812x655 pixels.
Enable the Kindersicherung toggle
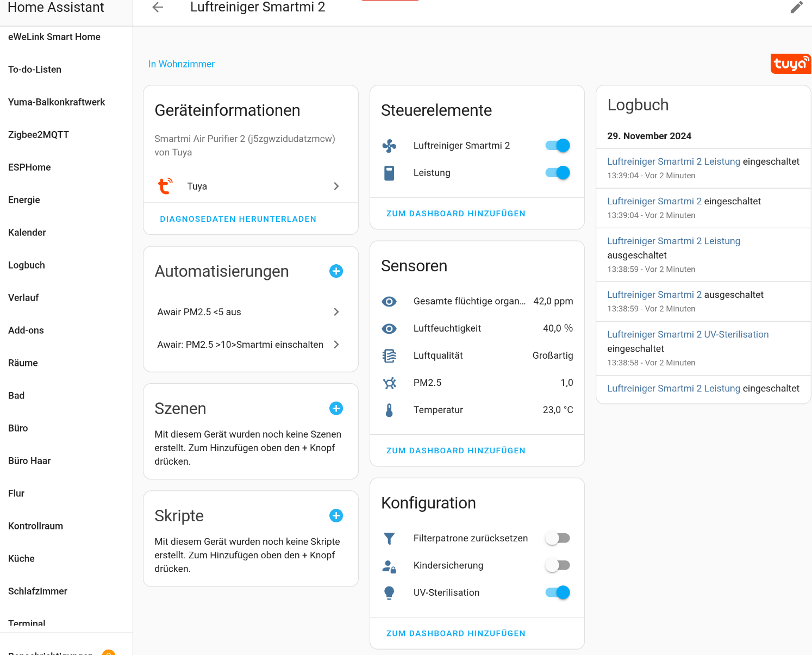tap(558, 565)
